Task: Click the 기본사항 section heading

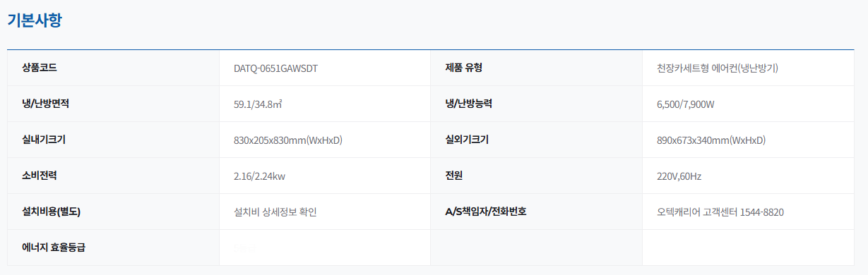Action: pos(35,20)
